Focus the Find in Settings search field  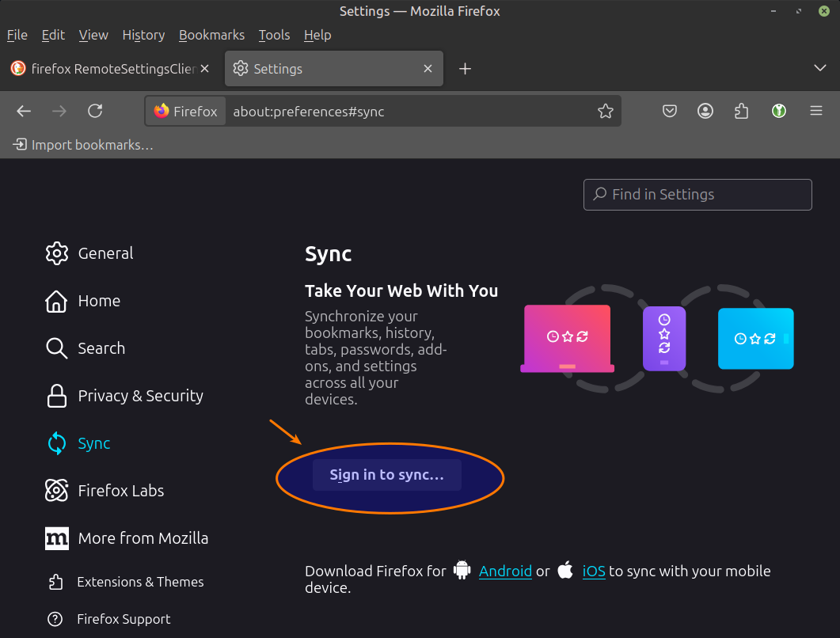(x=697, y=195)
